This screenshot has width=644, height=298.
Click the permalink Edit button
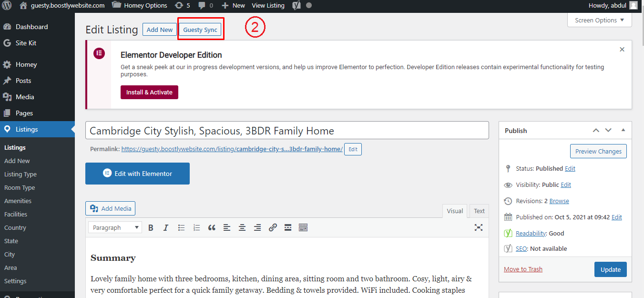(353, 149)
